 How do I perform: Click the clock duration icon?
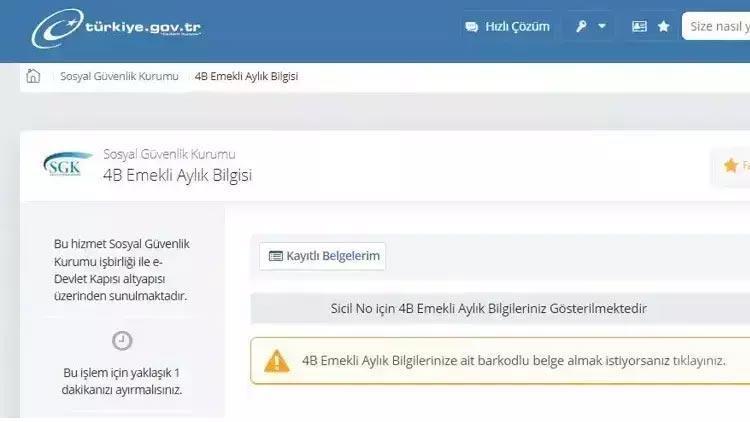pos(122,341)
